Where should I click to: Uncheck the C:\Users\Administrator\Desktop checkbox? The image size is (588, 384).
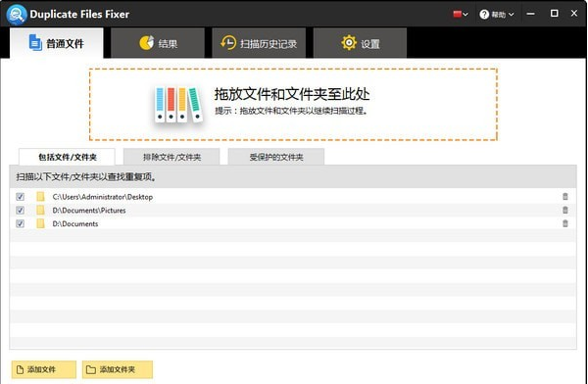[21, 197]
